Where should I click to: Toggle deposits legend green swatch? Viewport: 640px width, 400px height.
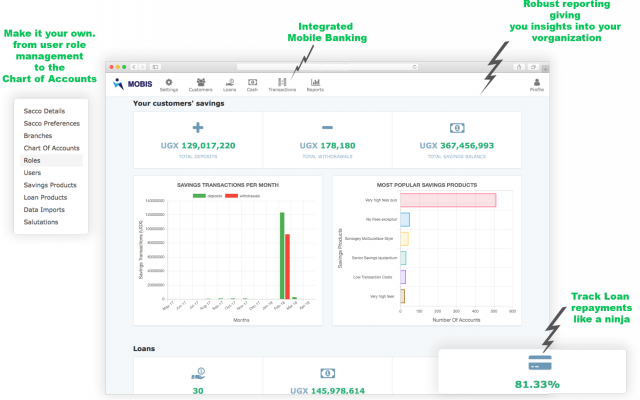199,196
